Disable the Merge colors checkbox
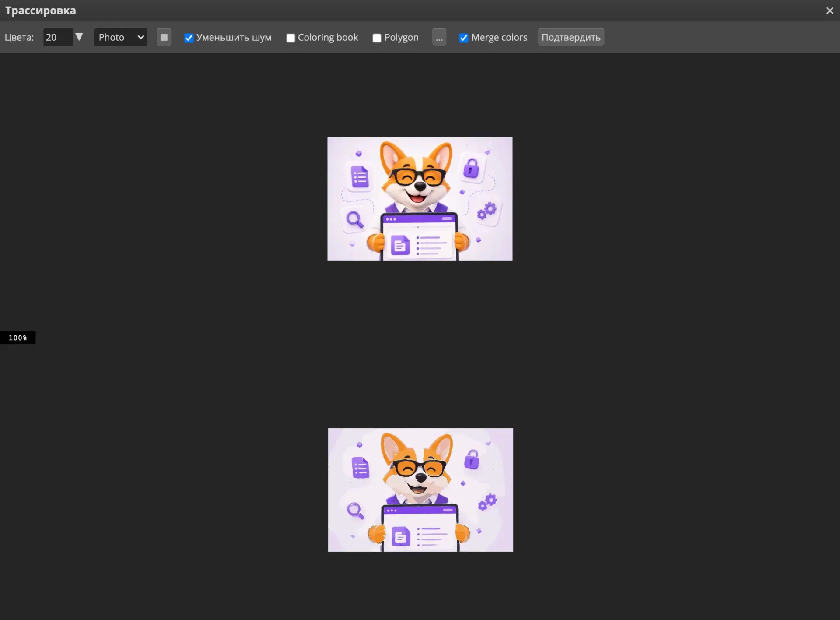Viewport: 840px width, 620px height. [464, 38]
